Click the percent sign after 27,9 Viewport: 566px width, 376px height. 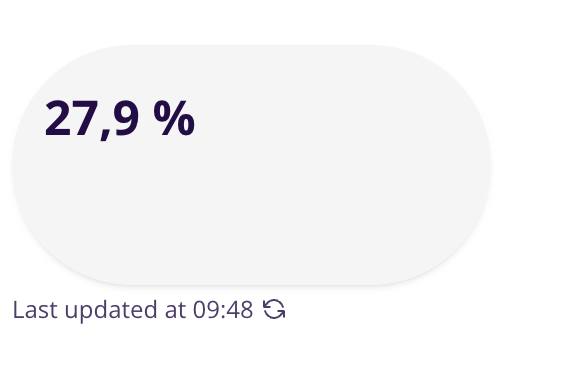(x=174, y=118)
